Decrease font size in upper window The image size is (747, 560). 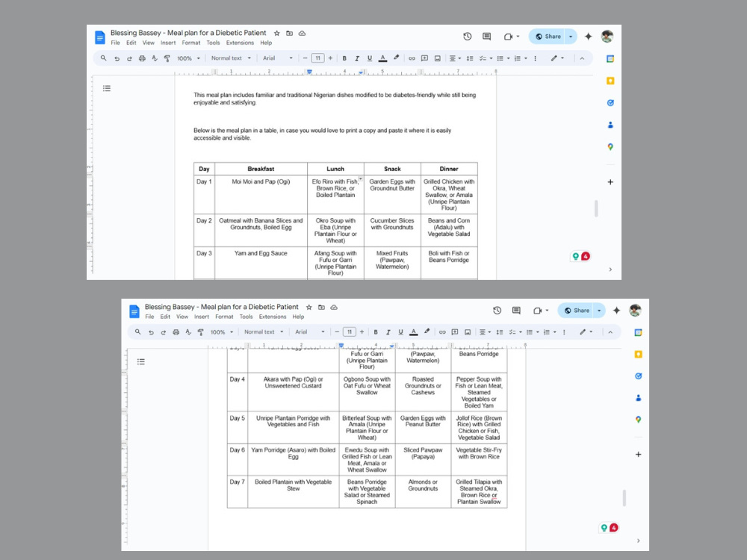(305, 58)
